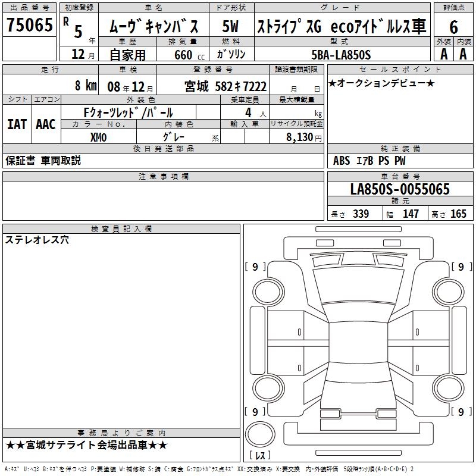Select sales point ★オークションデビュー★
The image size is (476, 476).
[381, 83]
